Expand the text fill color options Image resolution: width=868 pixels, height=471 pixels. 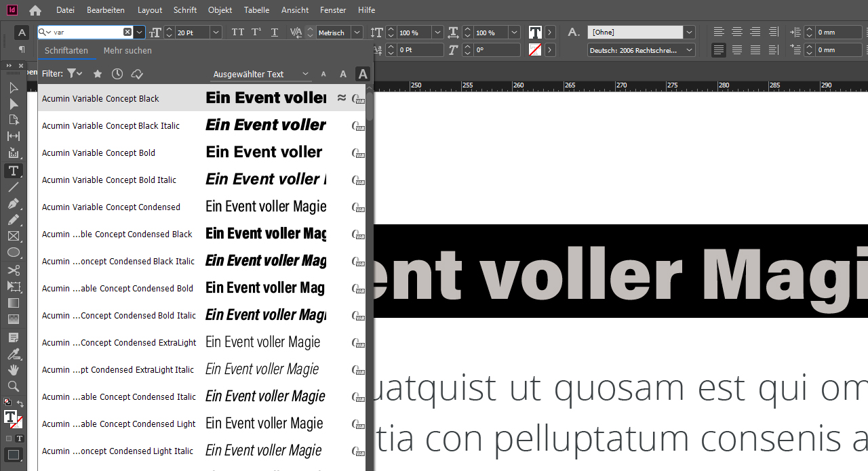pos(550,33)
